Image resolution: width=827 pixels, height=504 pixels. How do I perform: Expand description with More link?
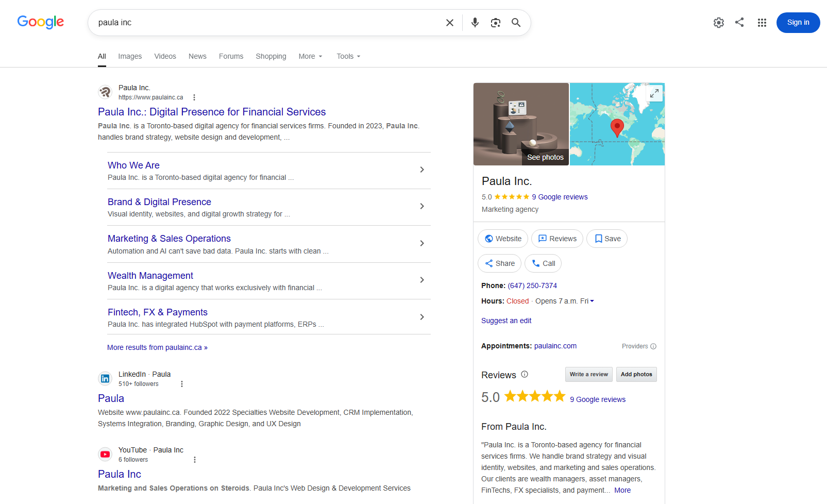pos(622,490)
